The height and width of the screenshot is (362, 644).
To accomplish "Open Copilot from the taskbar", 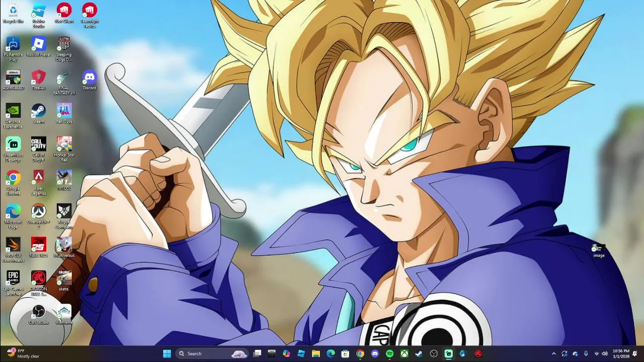I will coord(286,353).
